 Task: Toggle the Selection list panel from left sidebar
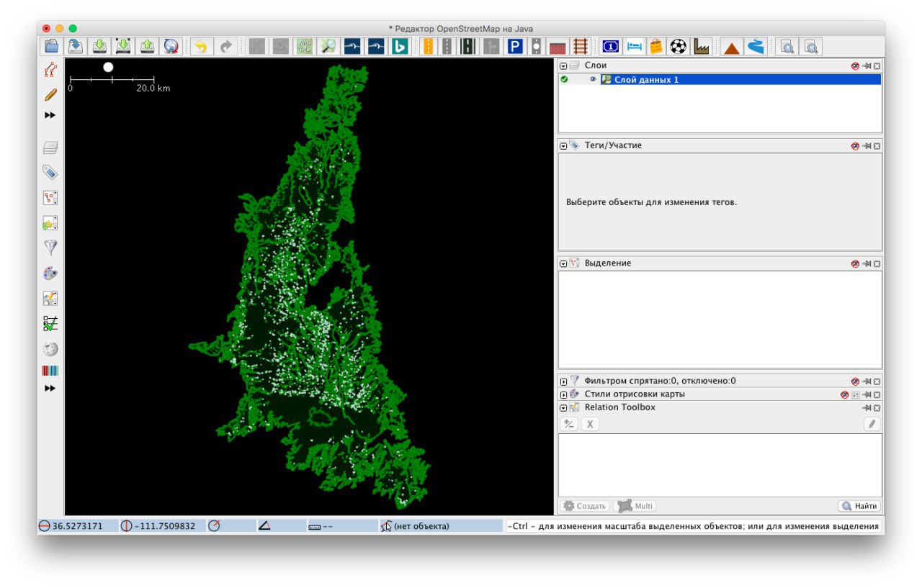point(50,198)
